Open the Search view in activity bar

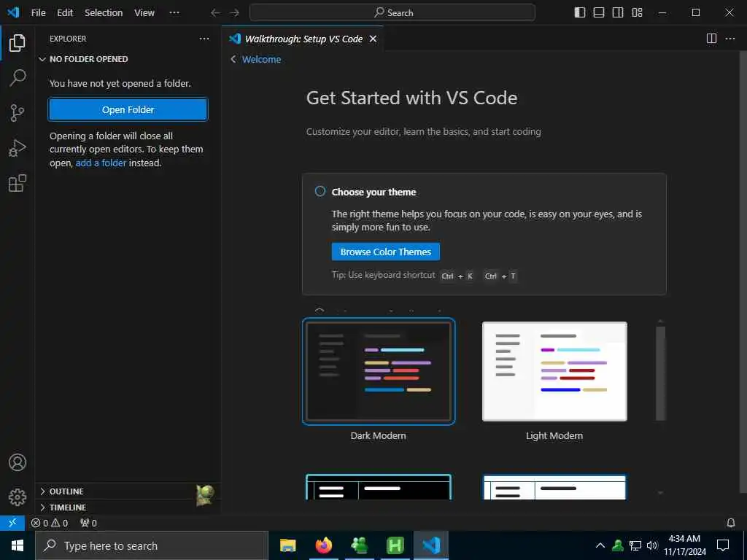click(x=18, y=77)
